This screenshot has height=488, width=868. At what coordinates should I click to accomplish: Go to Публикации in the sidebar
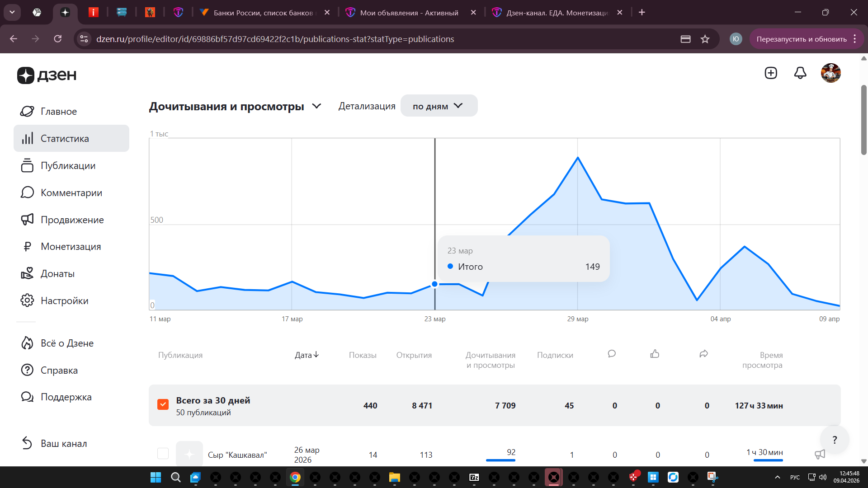click(x=68, y=166)
